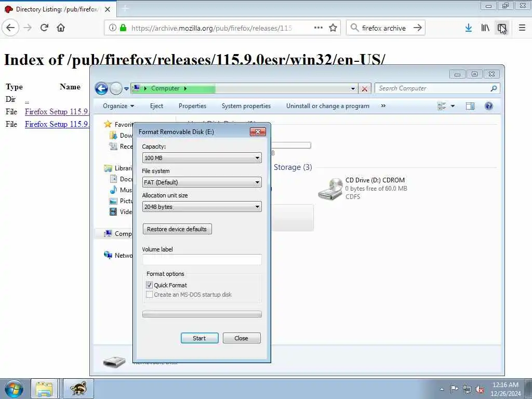532x399 pixels.
Task: Open Explorer address bar history dropdown
Action: point(353,89)
